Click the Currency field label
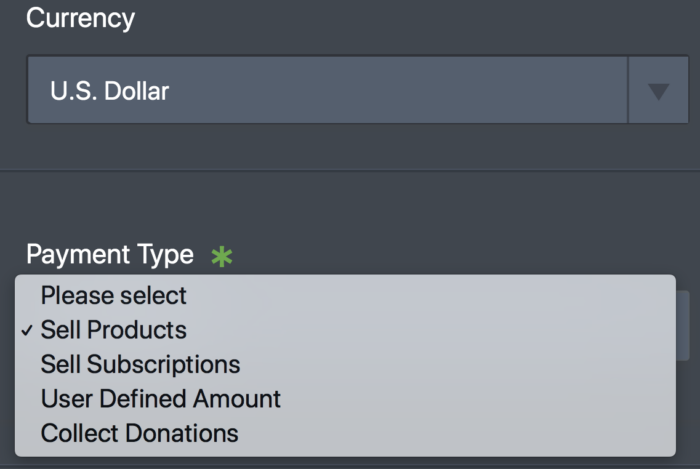 (80, 18)
